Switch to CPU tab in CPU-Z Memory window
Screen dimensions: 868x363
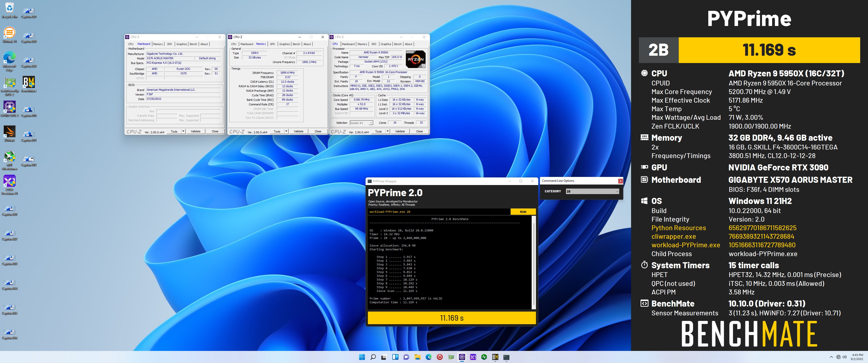pyautogui.click(x=233, y=44)
